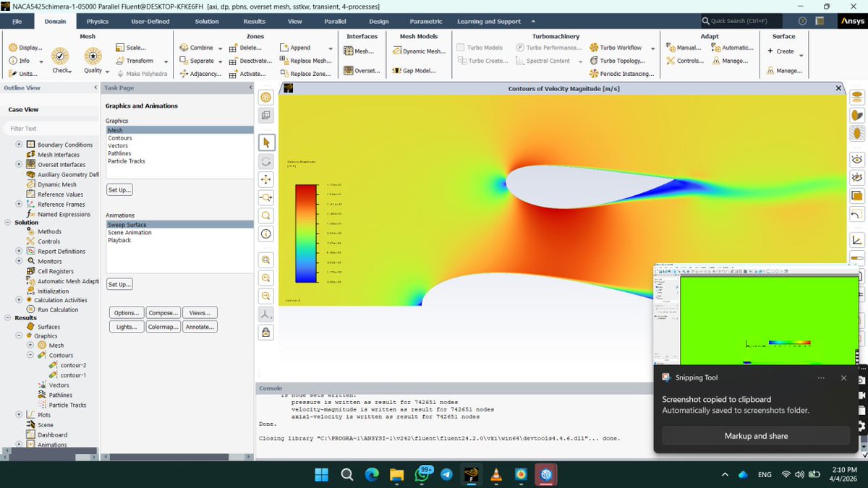The height and width of the screenshot is (488, 868).
Task: Open the Scale mesh dialog
Action: [131, 48]
